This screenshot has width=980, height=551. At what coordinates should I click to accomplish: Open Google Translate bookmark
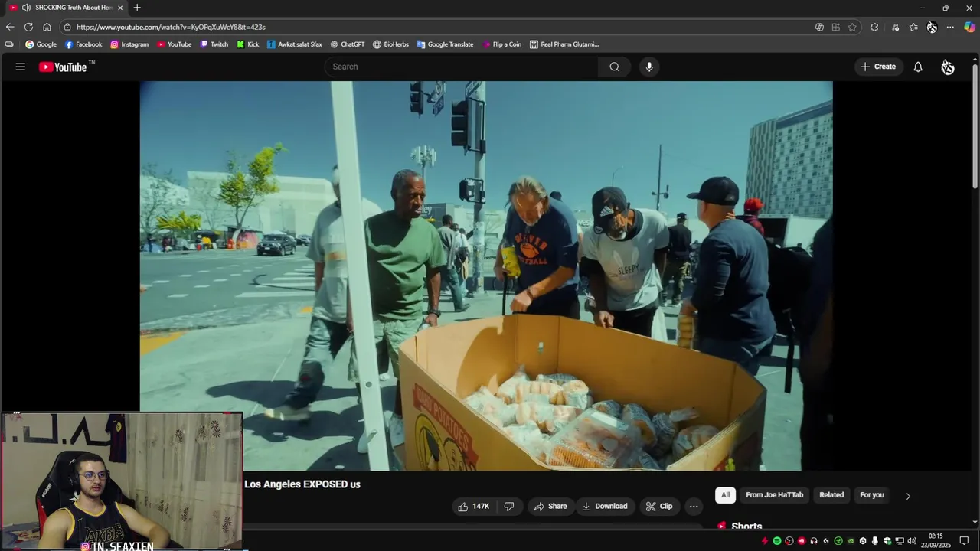[x=445, y=44]
